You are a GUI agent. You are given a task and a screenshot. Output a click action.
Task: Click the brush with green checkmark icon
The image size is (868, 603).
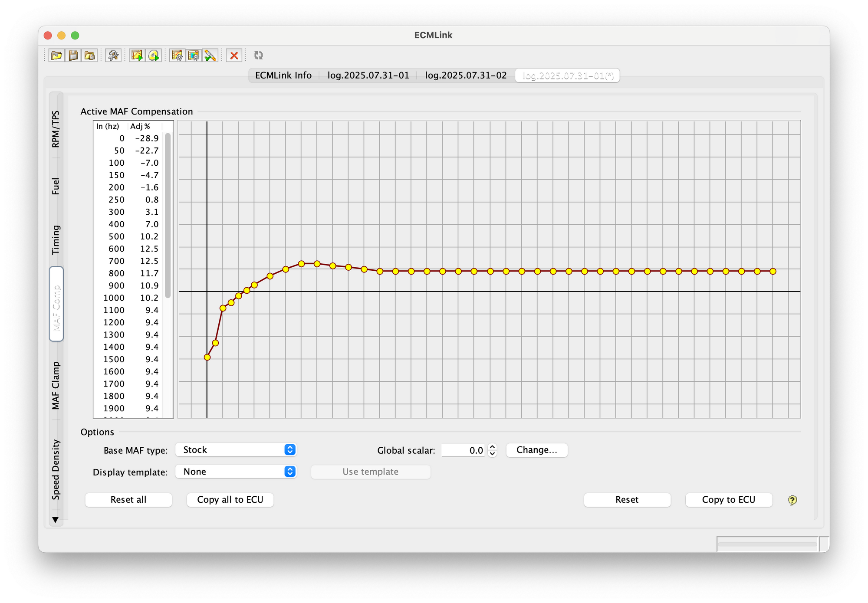210,56
